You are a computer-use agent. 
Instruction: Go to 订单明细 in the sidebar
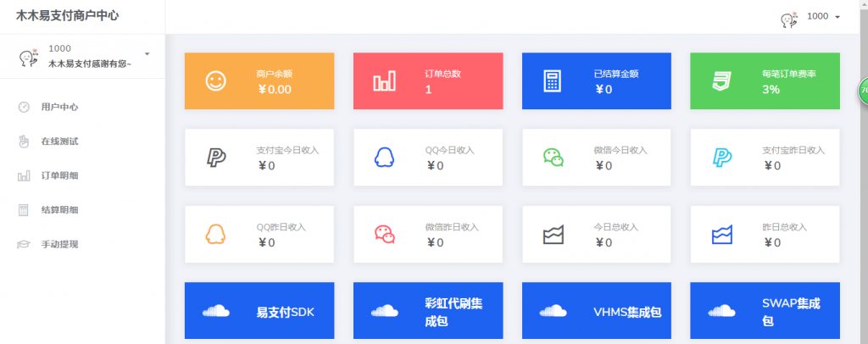pyautogui.click(x=59, y=175)
